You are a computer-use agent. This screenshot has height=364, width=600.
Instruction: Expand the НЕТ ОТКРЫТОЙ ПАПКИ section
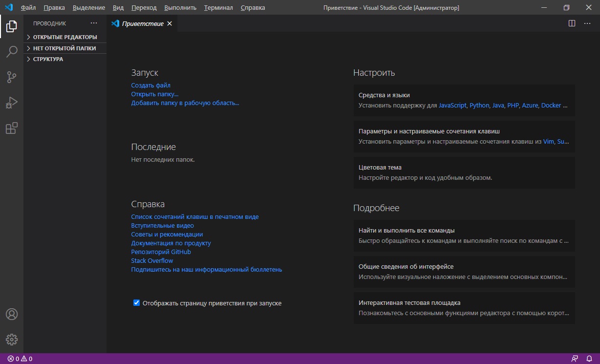(65, 48)
